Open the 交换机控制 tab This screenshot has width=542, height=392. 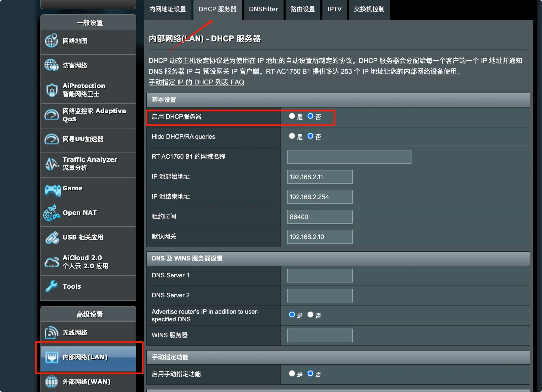369,9
